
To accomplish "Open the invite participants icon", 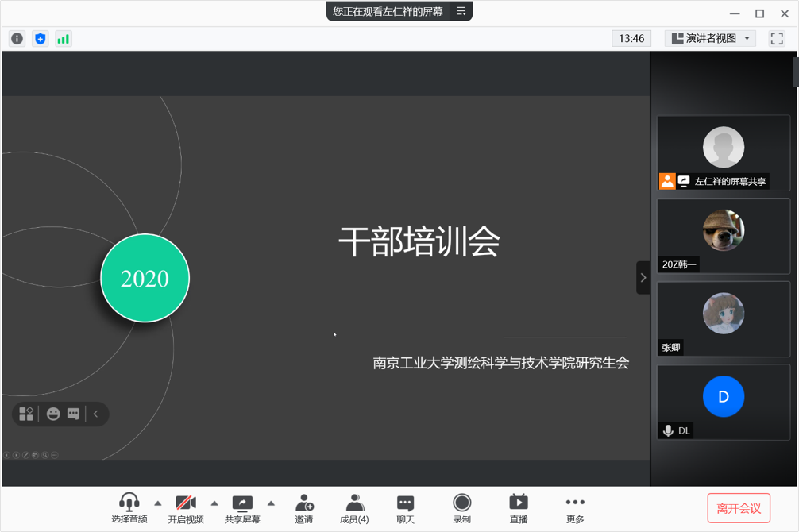I will click(x=304, y=508).
